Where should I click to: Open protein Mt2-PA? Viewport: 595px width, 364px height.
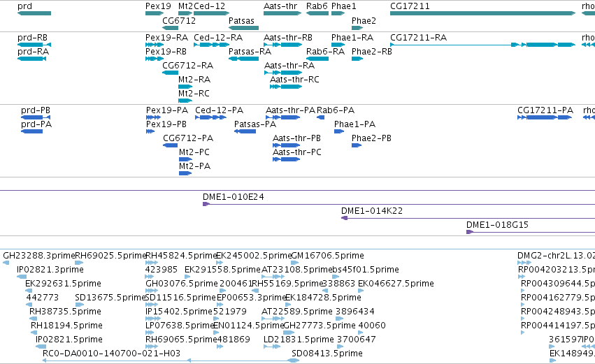point(194,166)
